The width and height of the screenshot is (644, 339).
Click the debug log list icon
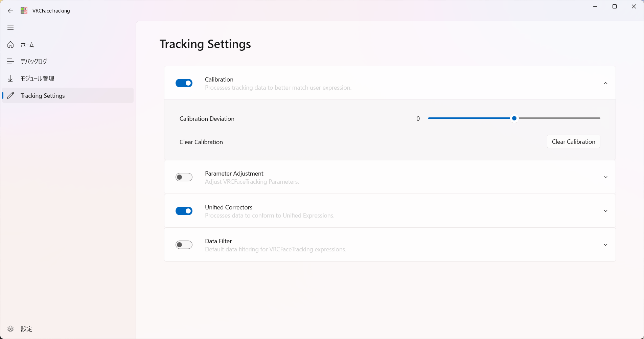coord(10,62)
